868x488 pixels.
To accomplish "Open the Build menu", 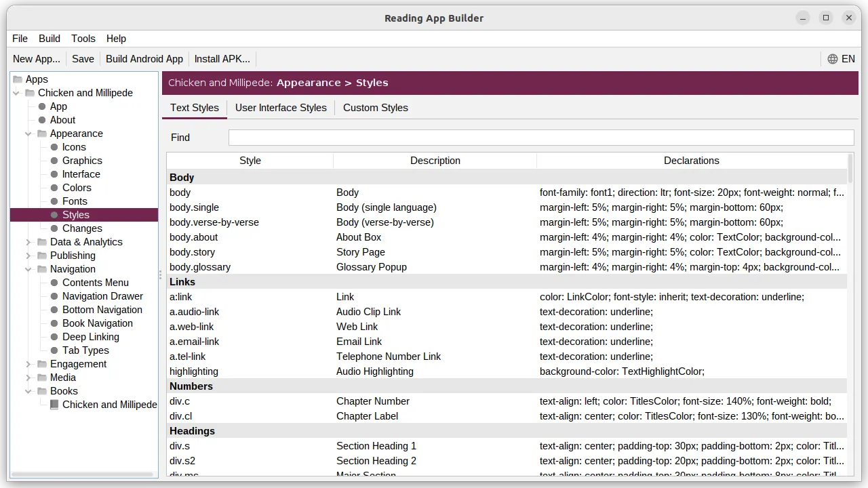I will (50, 39).
